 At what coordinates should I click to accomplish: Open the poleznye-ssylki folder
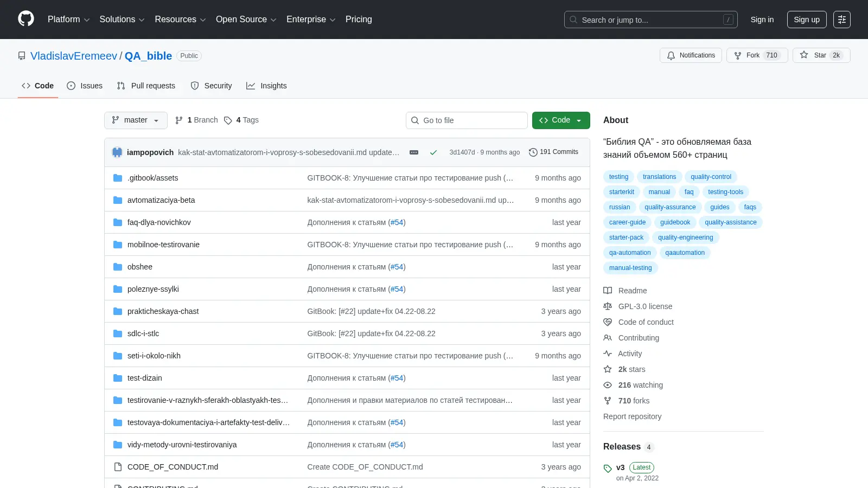click(153, 289)
